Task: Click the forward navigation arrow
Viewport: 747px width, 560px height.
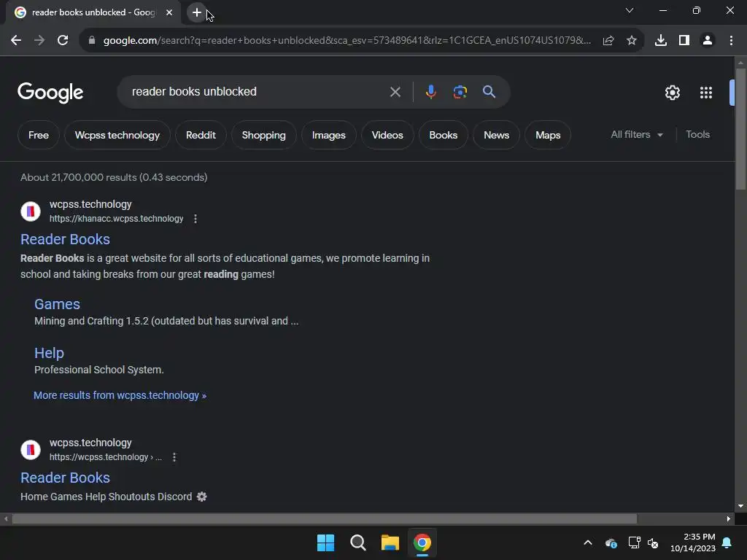Action: (x=39, y=41)
